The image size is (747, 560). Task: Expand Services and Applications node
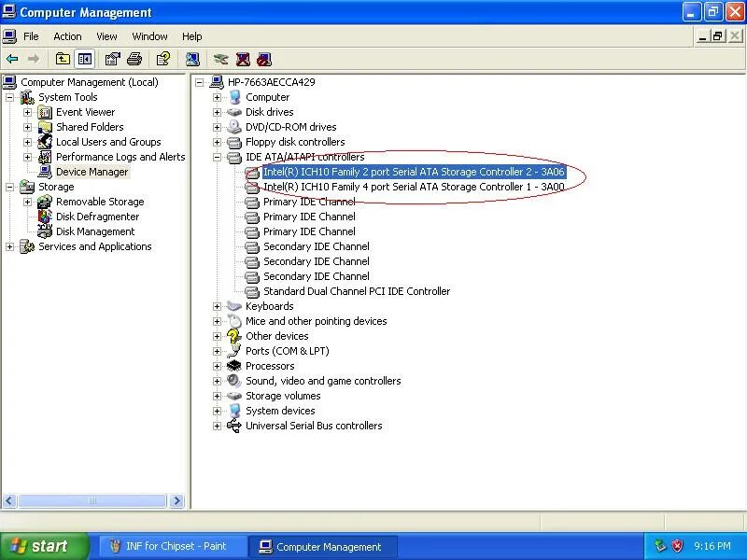click(x=9, y=246)
